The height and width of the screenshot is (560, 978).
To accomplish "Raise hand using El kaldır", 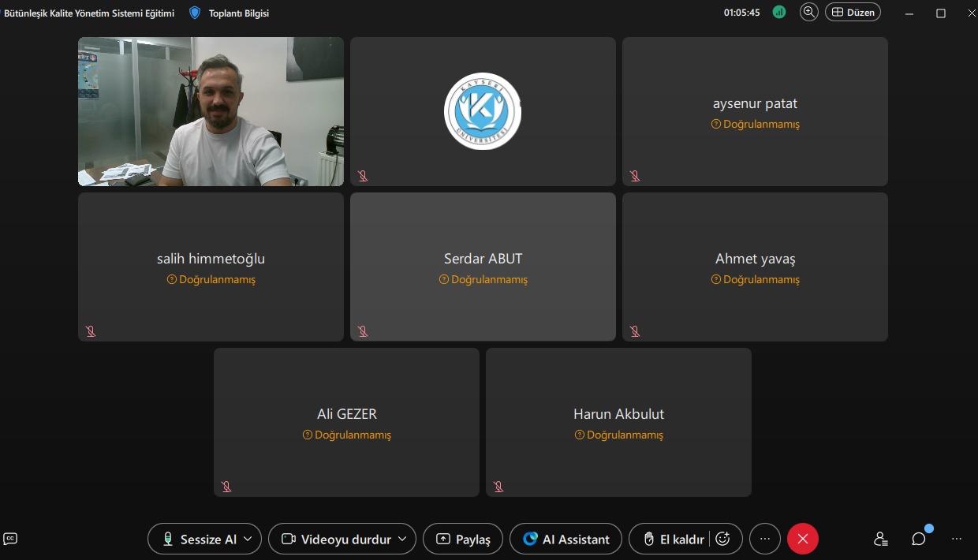I will (673, 539).
